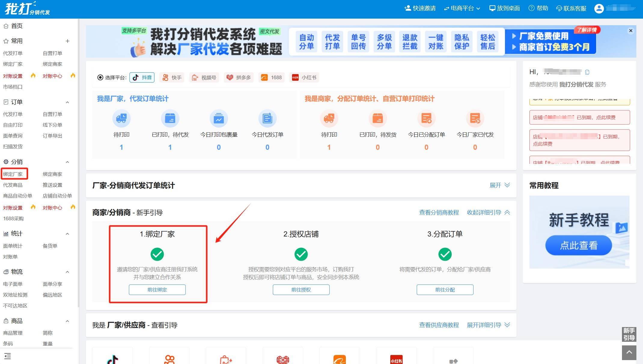Click green checkmark under 3.分配订单
Viewport: 643px width, 364px height.
coord(445,254)
